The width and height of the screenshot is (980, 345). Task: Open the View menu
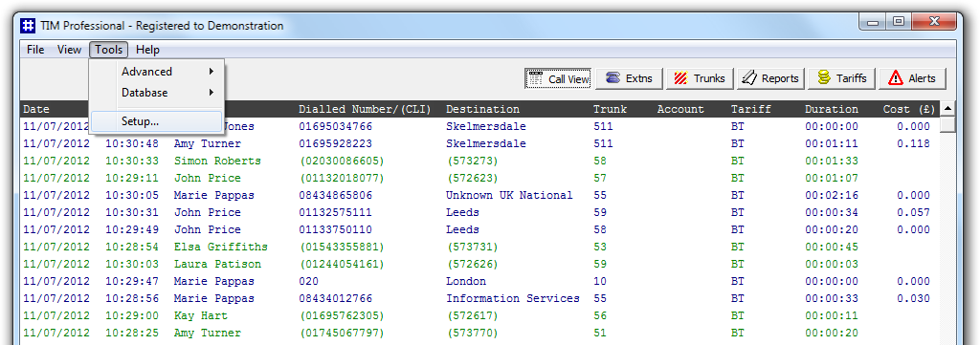point(69,50)
